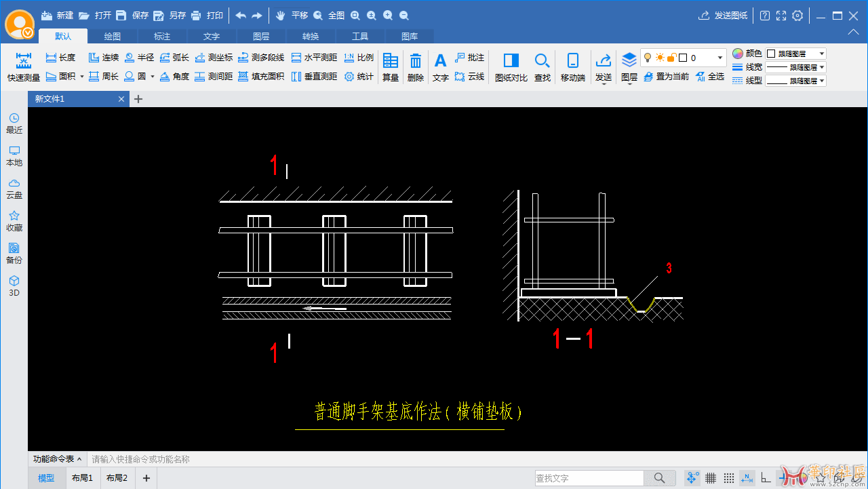868x489 pixels.
Task: Click Measure Coordinates (测坐标) tool
Action: (214, 58)
